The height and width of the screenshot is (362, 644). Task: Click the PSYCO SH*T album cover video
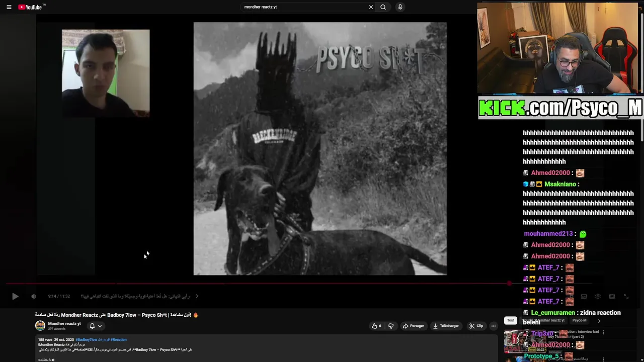pos(320,148)
